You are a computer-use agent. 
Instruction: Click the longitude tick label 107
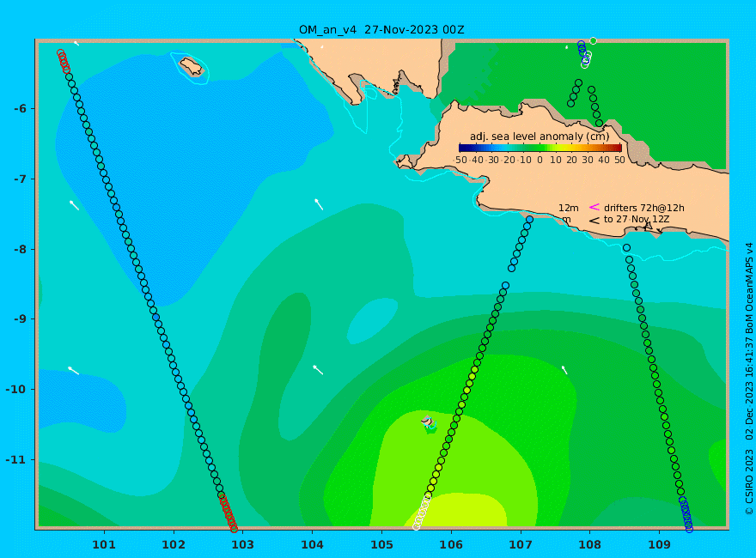click(521, 545)
